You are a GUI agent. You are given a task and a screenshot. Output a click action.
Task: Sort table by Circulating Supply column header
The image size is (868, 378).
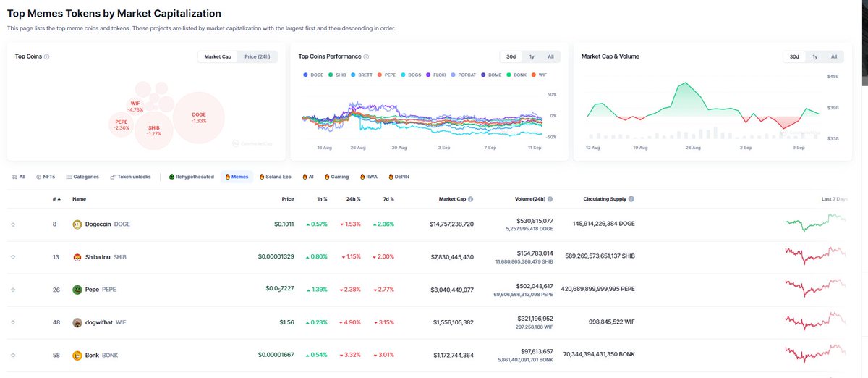[605, 199]
